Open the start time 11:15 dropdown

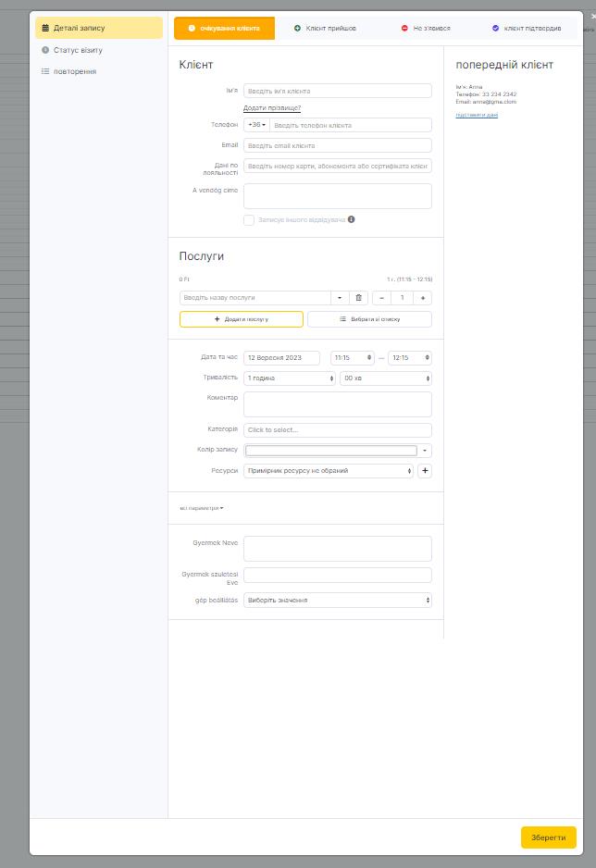(353, 357)
